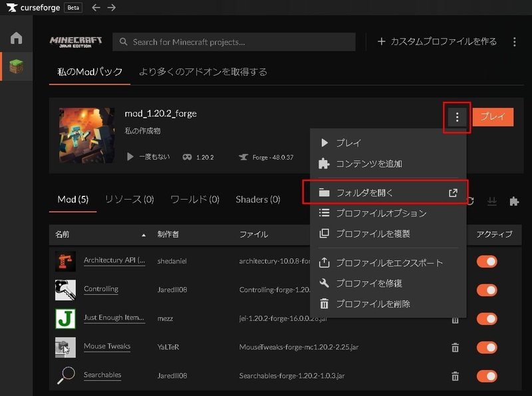Click Searchables-forge-1.20.2-1.0.3.jar file name
This screenshot has width=532, height=396.
292,376
